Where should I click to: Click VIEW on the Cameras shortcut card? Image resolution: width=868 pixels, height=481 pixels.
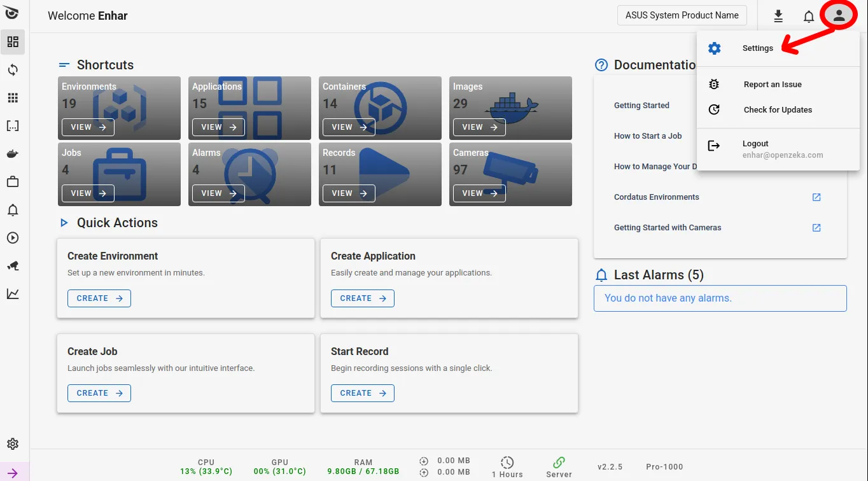(477, 193)
